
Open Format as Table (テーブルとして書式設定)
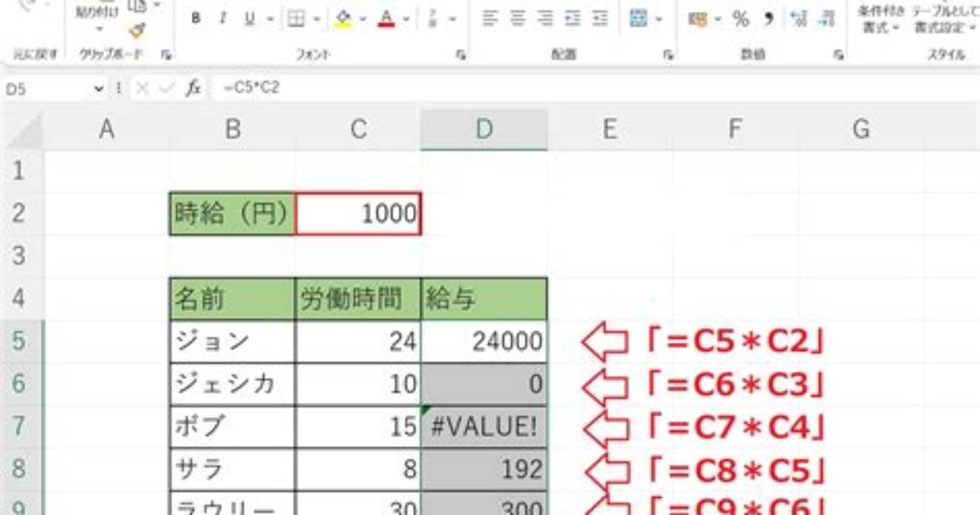pos(945,19)
